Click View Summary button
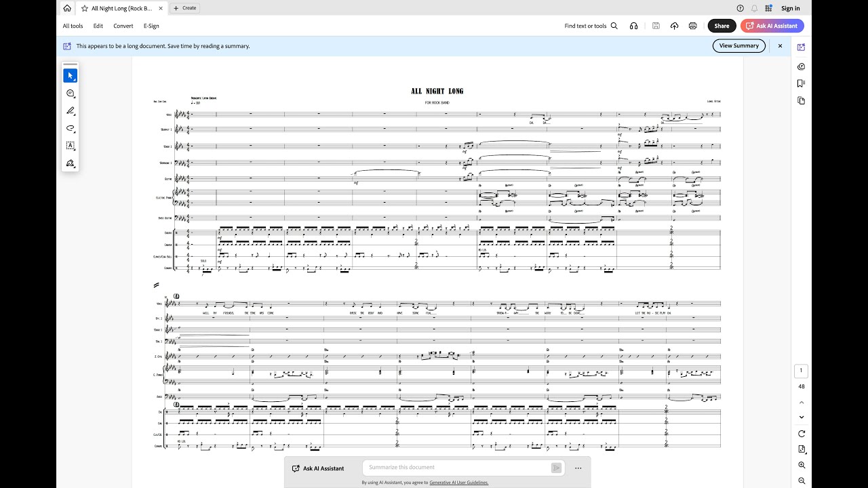Image resolution: width=868 pixels, height=488 pixels. tap(739, 45)
